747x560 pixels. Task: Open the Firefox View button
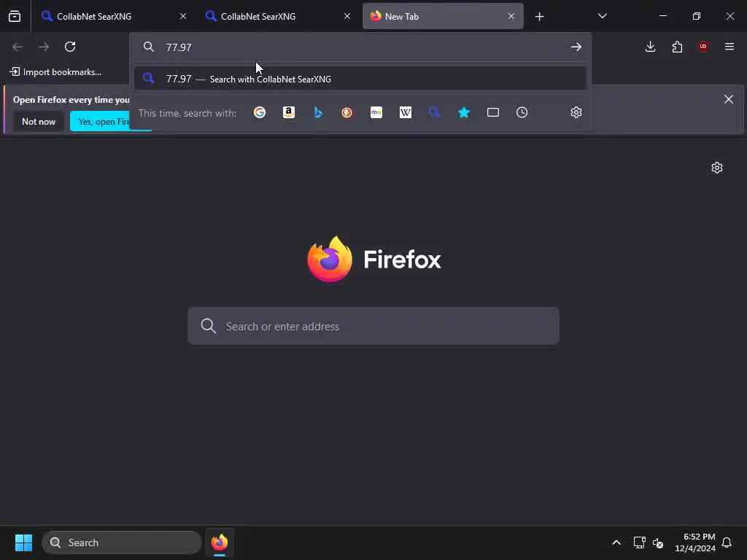pos(15,16)
